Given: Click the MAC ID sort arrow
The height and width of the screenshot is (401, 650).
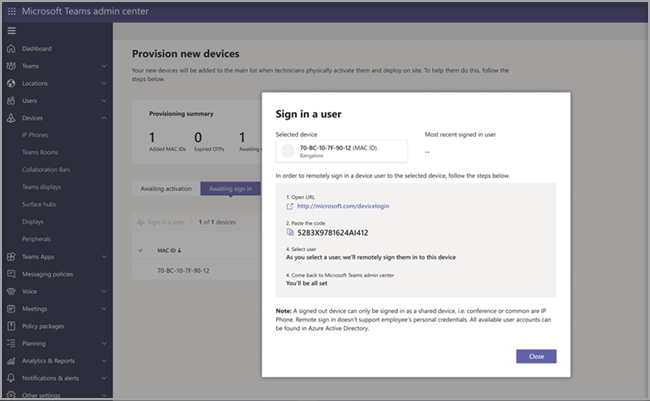Looking at the screenshot, I should point(179,250).
